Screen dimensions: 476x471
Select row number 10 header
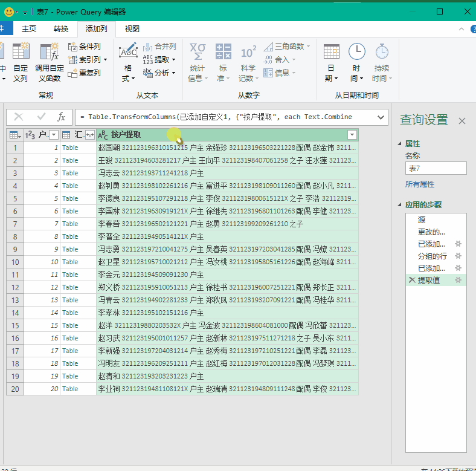click(15, 262)
